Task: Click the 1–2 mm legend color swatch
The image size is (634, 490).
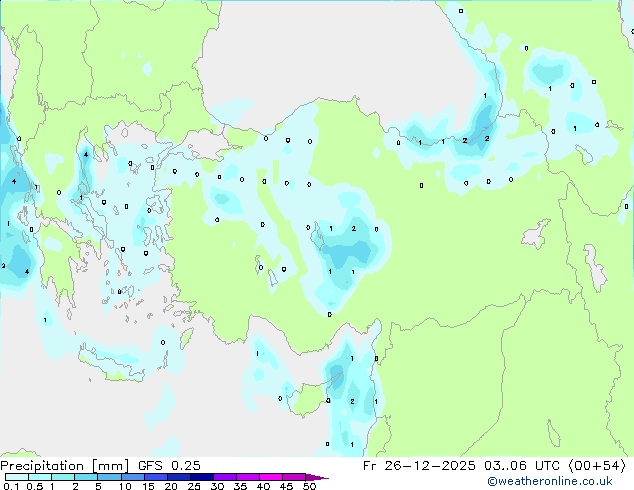Action: click(63, 477)
